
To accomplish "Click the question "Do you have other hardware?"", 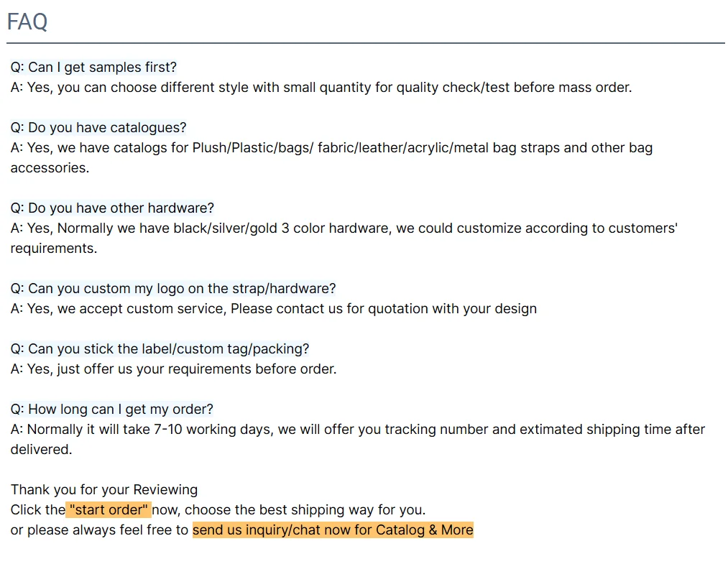I will coord(112,208).
